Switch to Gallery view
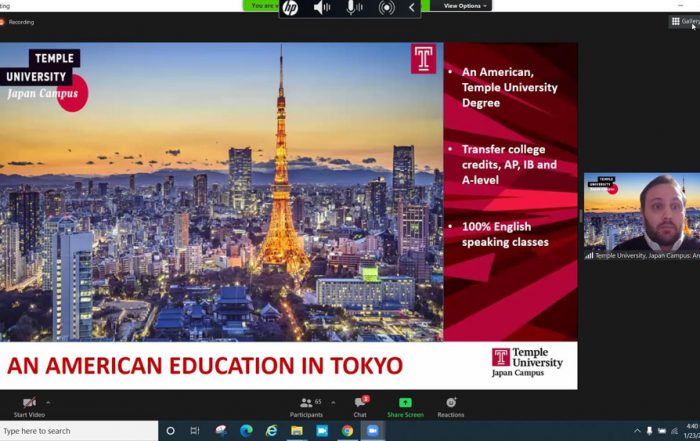Image resolution: width=700 pixels, height=441 pixels. click(x=685, y=21)
